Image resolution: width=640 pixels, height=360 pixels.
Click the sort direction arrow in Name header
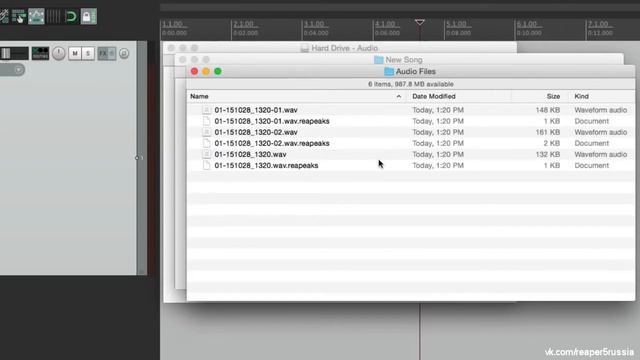pos(399,97)
